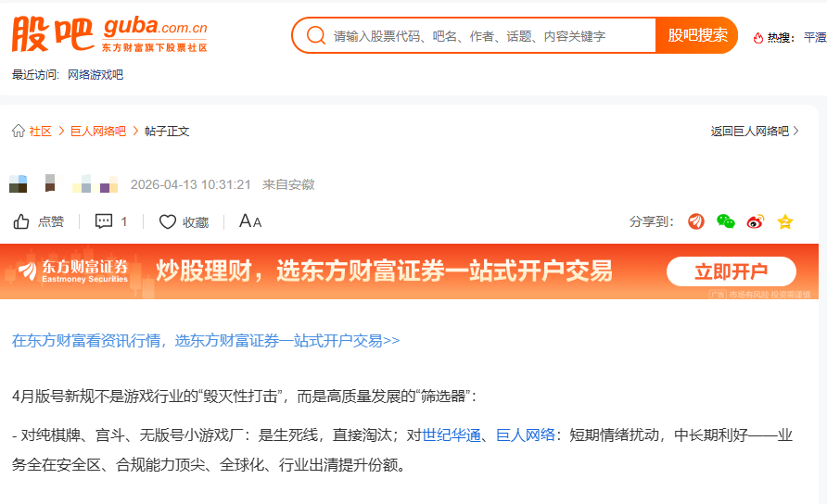Viewport: 827px width, 504px height.
Task: Open 世纪华通 stock link
Action: pyautogui.click(x=452, y=435)
